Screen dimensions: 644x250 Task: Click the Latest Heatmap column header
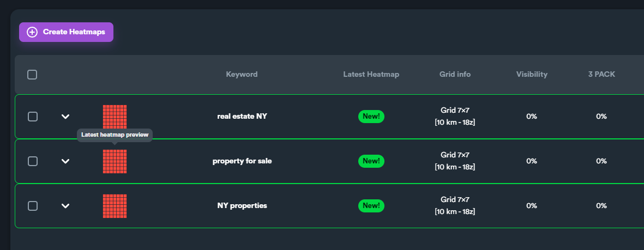tap(371, 74)
